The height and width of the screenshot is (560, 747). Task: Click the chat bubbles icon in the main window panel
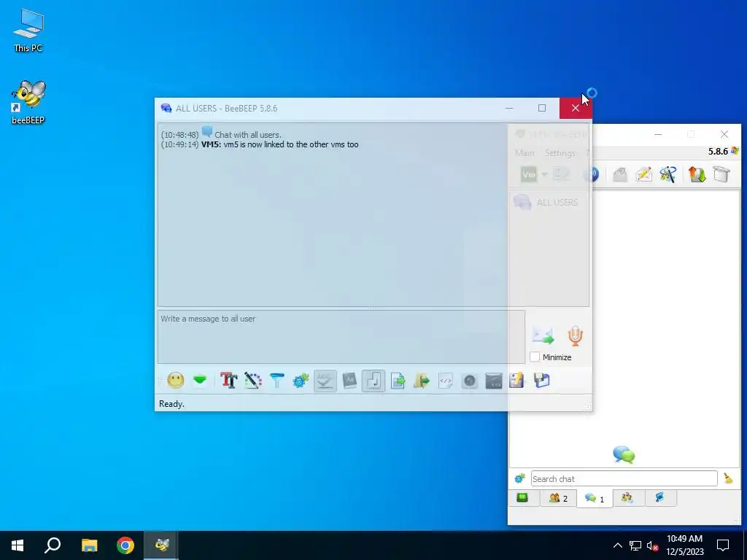(624, 455)
